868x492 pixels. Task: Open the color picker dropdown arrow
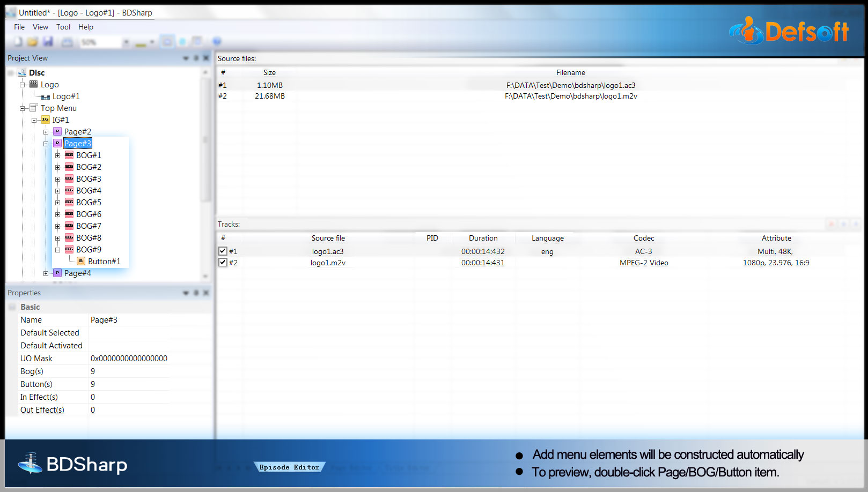[152, 42]
